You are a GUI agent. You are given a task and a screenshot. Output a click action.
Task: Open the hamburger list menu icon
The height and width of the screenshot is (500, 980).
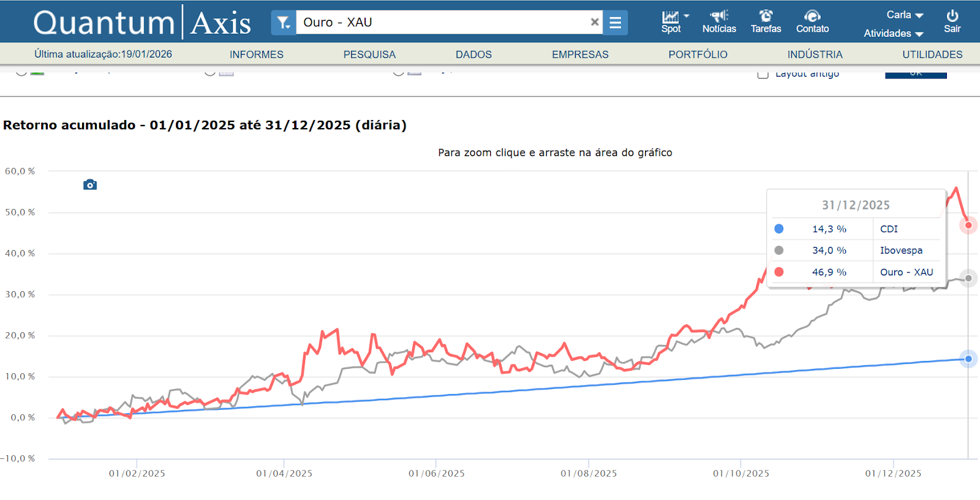615,23
